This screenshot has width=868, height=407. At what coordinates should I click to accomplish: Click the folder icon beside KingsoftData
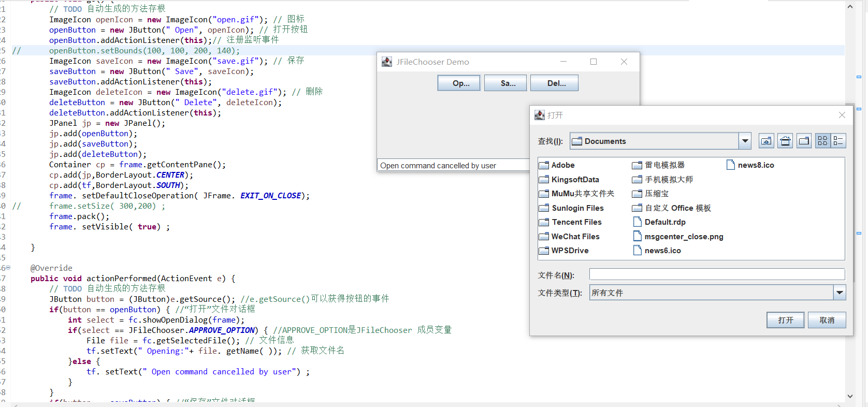click(x=544, y=180)
